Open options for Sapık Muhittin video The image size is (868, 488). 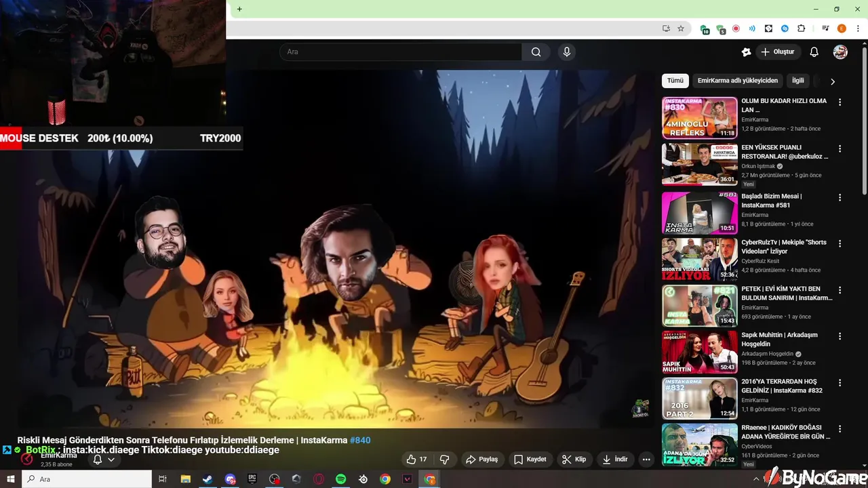tap(840, 335)
